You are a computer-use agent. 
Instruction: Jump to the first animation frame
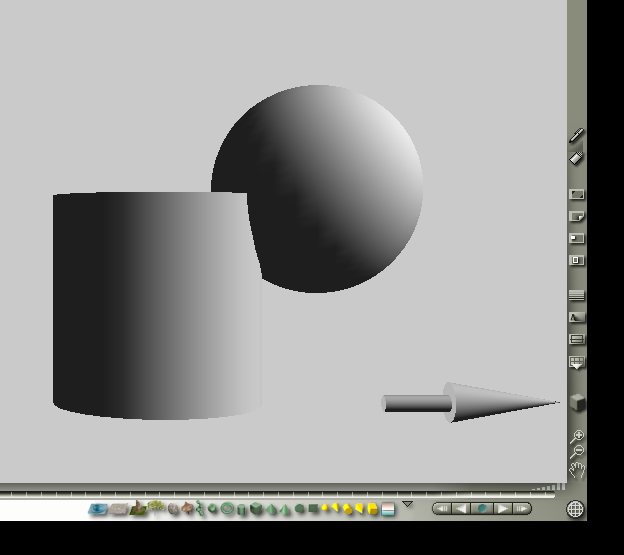click(442, 508)
